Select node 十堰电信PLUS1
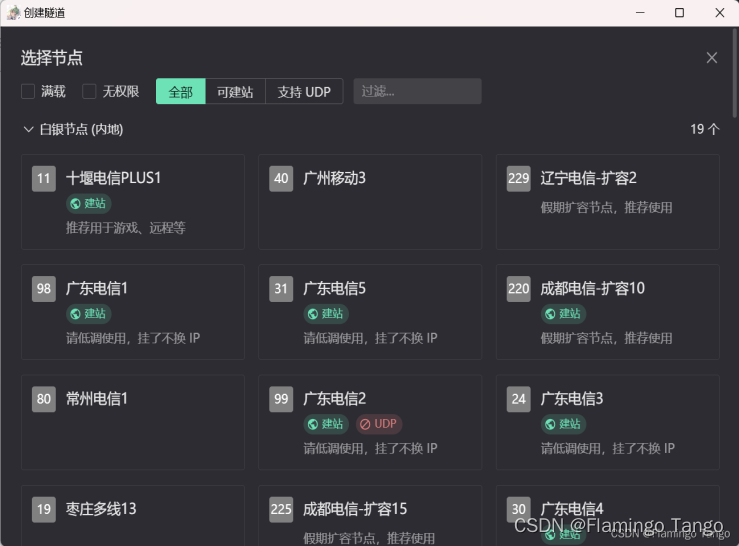The image size is (739, 546). [x=133, y=202]
